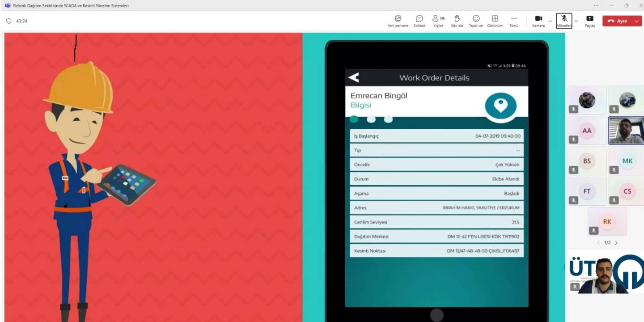Go to next participants page arrow
This screenshot has height=322, width=644.
click(x=616, y=243)
